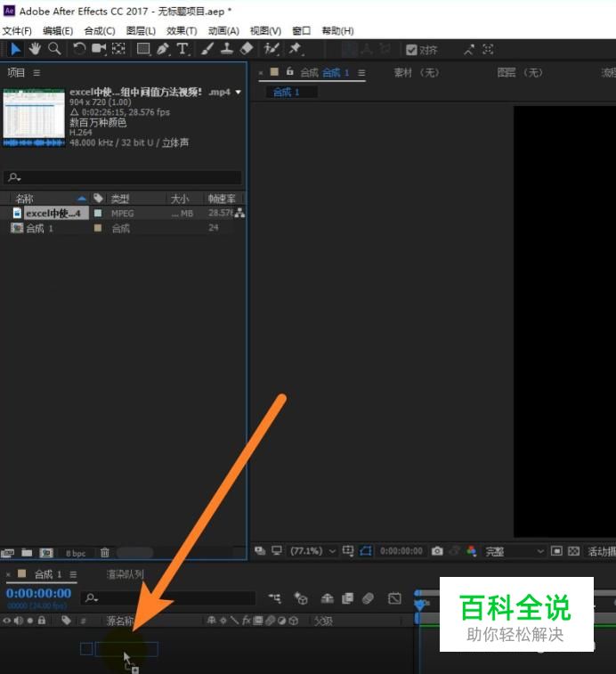Toggle the viewer lock icon beside 合成 1
Viewport: 616px width, 674px height.
pyautogui.click(x=290, y=71)
